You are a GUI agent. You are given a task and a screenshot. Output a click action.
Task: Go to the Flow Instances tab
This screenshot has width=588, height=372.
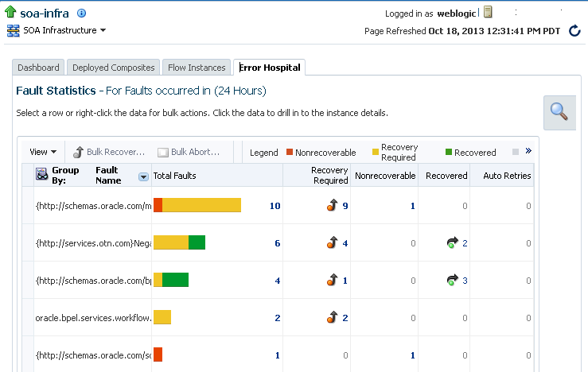pyautogui.click(x=197, y=68)
